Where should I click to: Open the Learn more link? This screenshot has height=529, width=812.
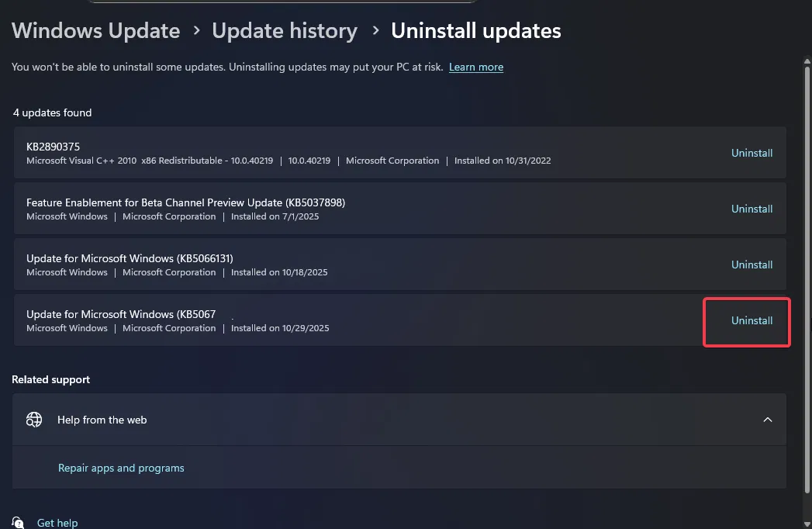476,67
